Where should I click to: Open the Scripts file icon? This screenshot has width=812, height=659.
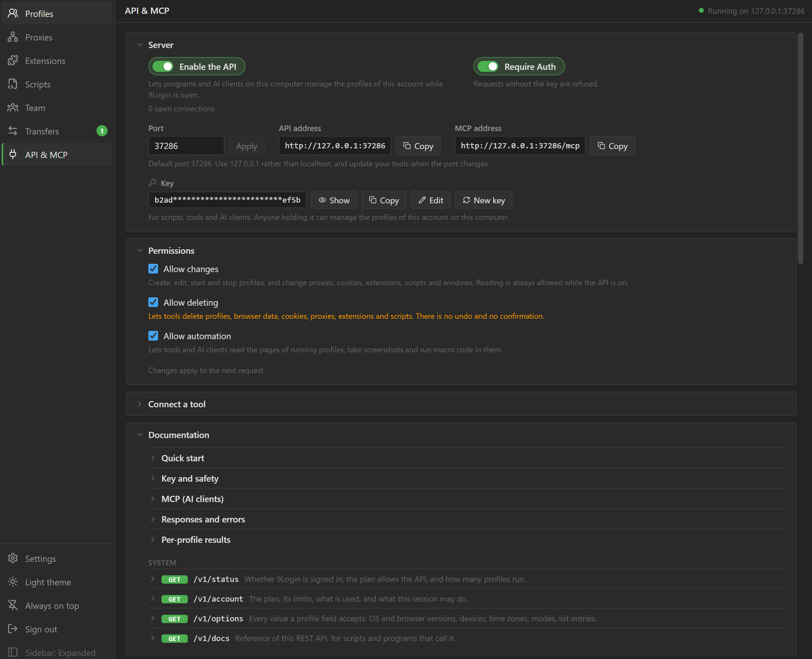(x=13, y=84)
